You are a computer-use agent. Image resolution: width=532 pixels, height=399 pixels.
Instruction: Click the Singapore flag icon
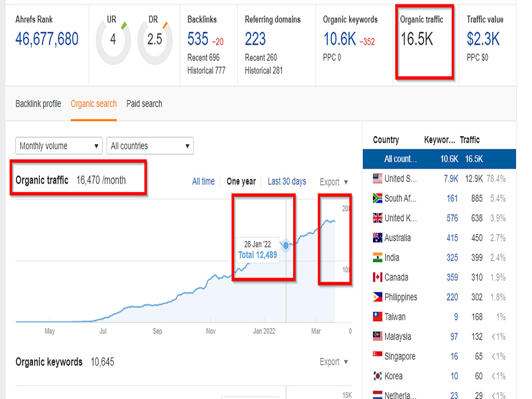(378, 354)
